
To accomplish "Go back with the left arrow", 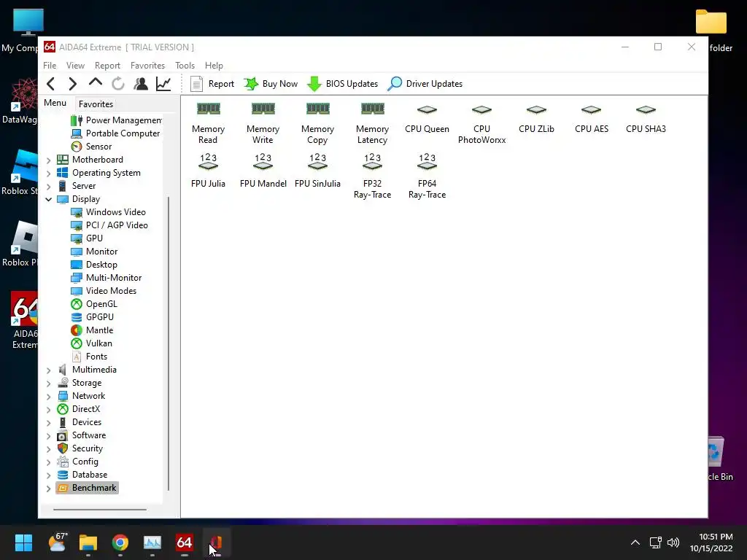I will (51, 84).
